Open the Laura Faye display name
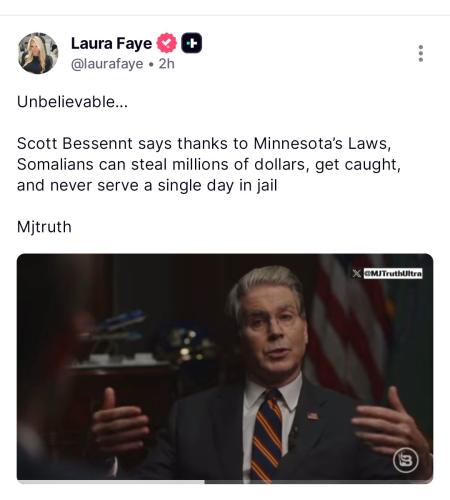The height and width of the screenshot is (500, 450). click(111, 43)
